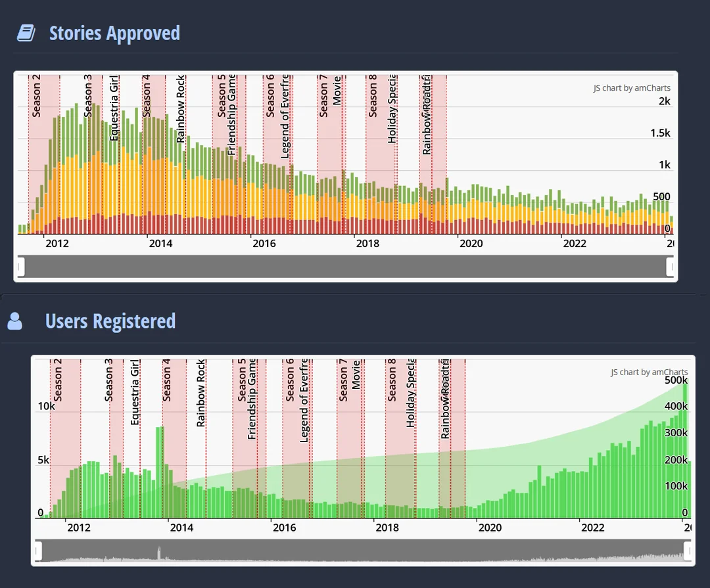Click the Stories Approved chart scrollbar track
Image resolution: width=710 pixels, height=588 pixels.
point(345,266)
